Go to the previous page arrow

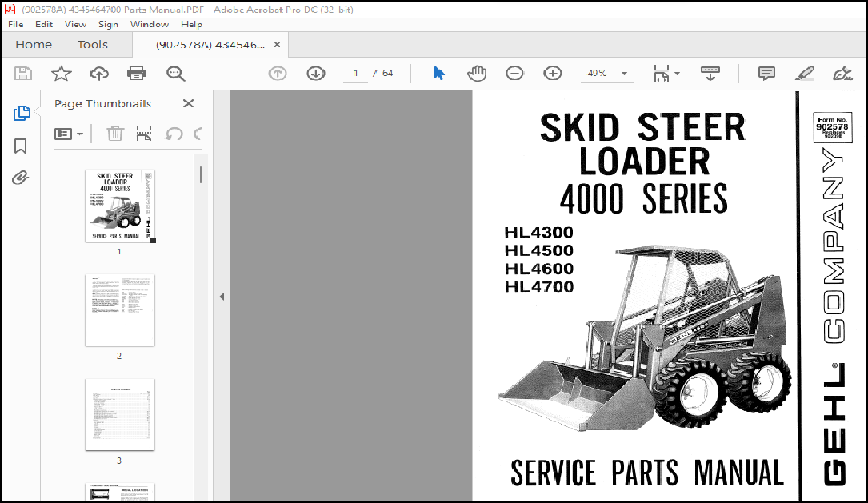[x=278, y=73]
